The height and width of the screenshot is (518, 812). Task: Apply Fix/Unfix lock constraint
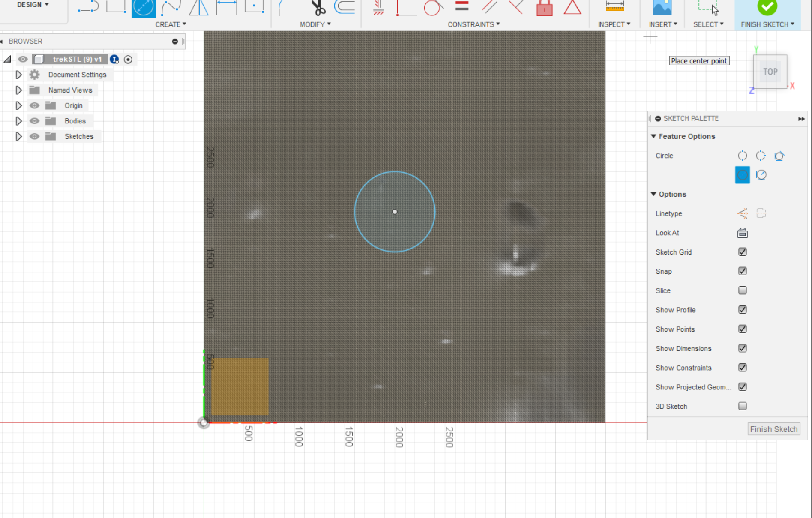(x=545, y=7)
